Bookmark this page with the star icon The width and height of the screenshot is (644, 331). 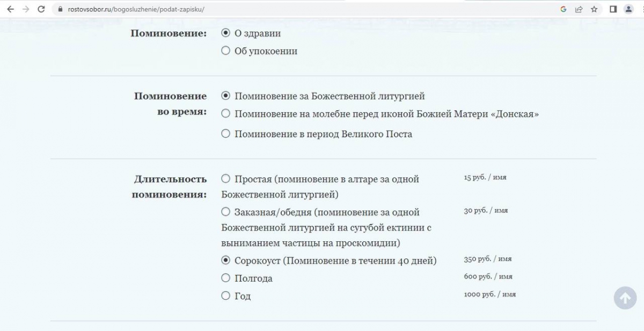click(x=594, y=9)
